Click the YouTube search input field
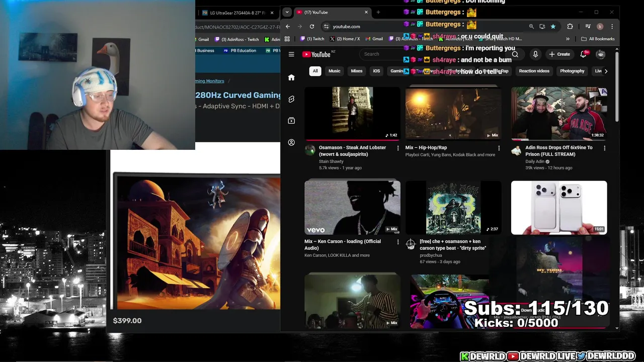This screenshot has width=644, height=362. click(x=433, y=54)
